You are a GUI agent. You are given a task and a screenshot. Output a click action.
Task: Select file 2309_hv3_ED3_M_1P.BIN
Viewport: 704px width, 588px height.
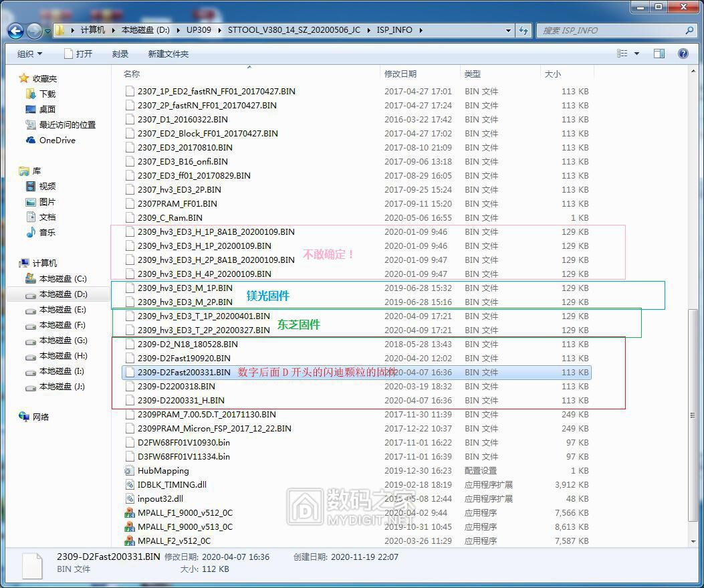pos(185,288)
